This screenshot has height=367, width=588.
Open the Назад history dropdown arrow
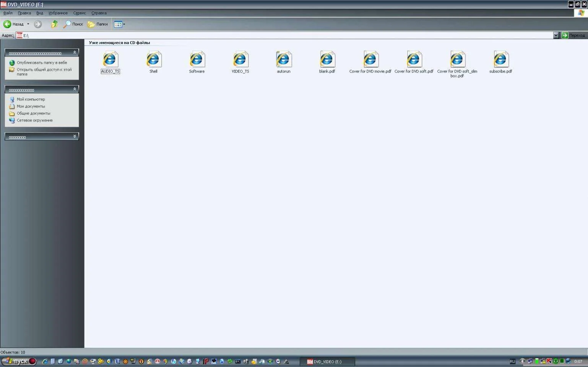pos(28,24)
